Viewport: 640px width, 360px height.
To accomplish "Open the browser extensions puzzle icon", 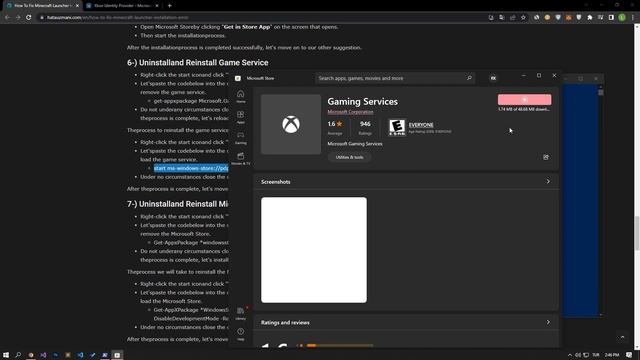I will (590, 18).
